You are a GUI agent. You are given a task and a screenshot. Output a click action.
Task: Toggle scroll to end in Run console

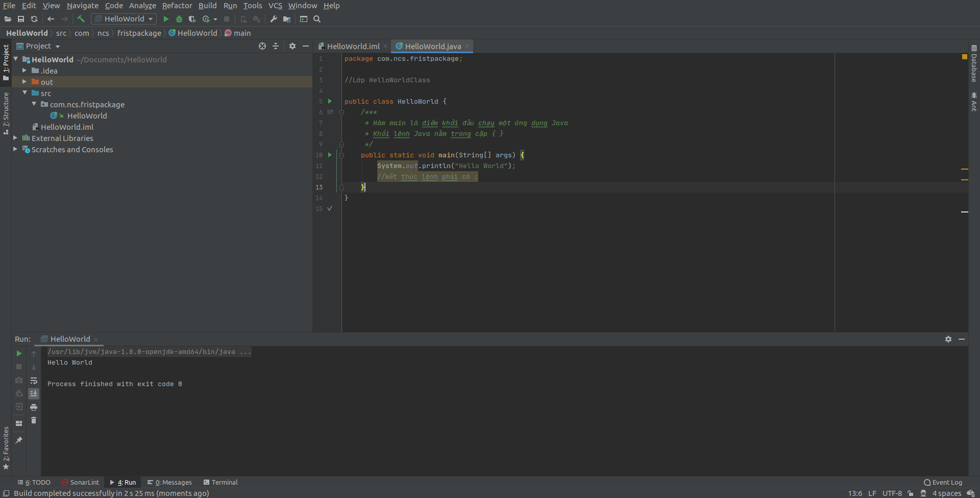coord(34,393)
